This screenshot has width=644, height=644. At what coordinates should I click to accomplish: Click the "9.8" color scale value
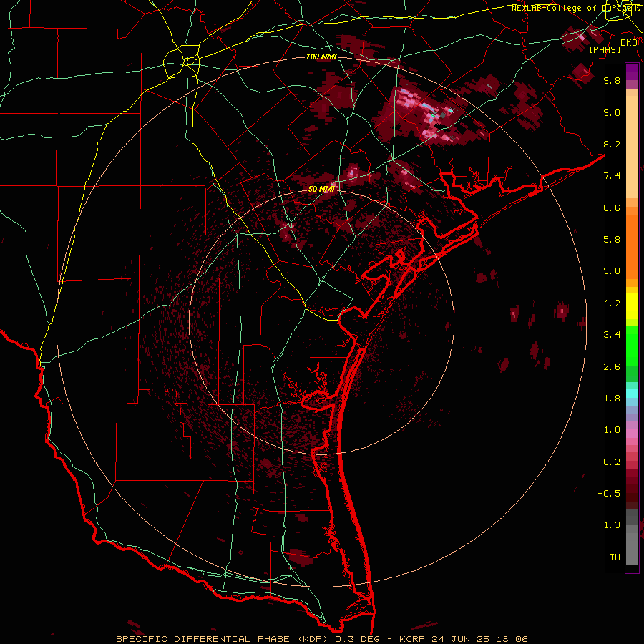[612, 80]
